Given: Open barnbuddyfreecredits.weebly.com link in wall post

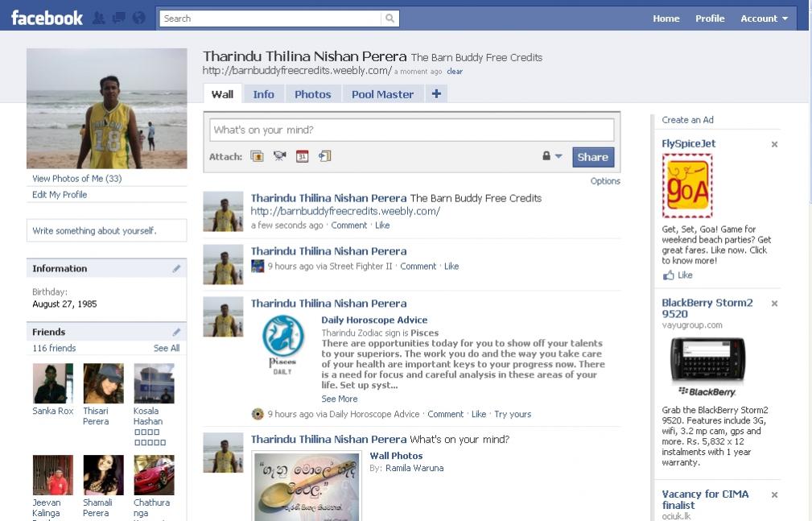Looking at the screenshot, I should [x=345, y=211].
